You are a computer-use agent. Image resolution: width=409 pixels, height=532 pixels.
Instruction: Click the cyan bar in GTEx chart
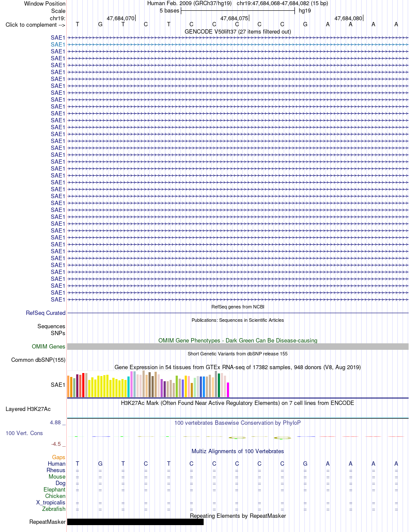pos(129,386)
